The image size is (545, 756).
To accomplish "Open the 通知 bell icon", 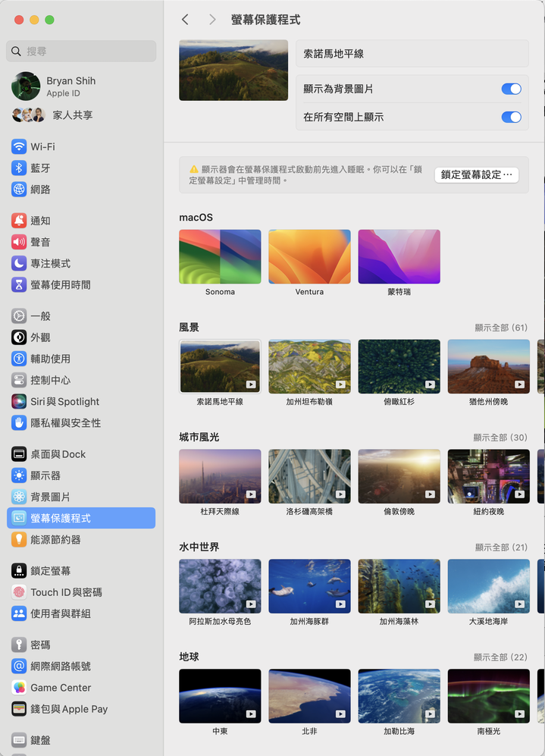I will tap(19, 221).
